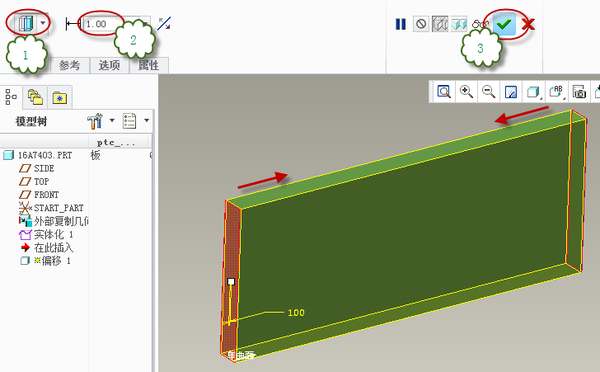Open the display style dropdown
The width and height of the screenshot is (600, 372).
(533, 92)
